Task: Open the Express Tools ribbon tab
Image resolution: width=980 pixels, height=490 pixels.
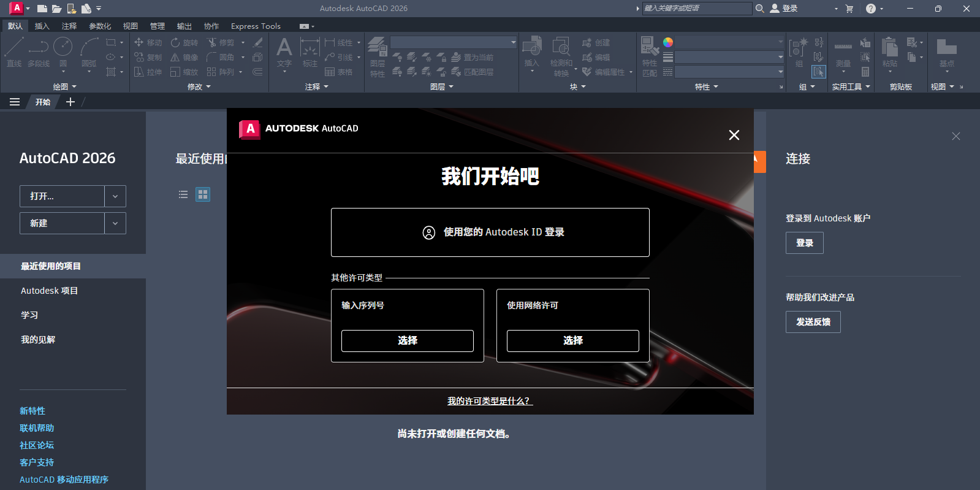Action: (x=256, y=26)
